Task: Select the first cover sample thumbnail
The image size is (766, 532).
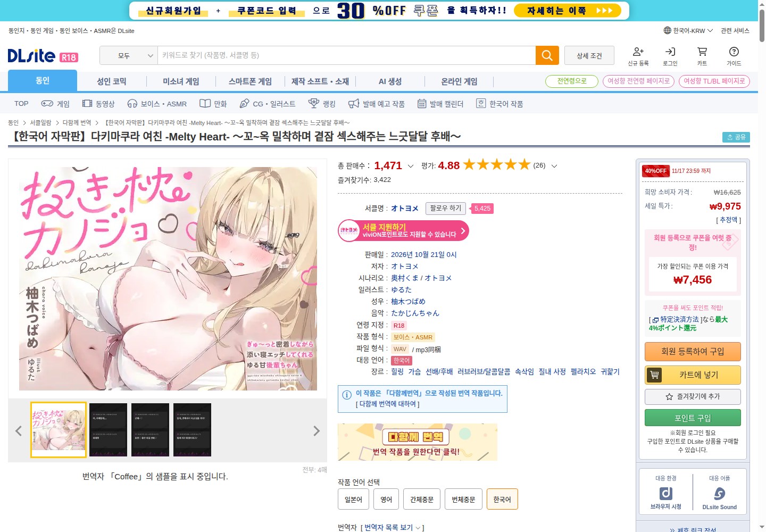Action: coord(59,430)
